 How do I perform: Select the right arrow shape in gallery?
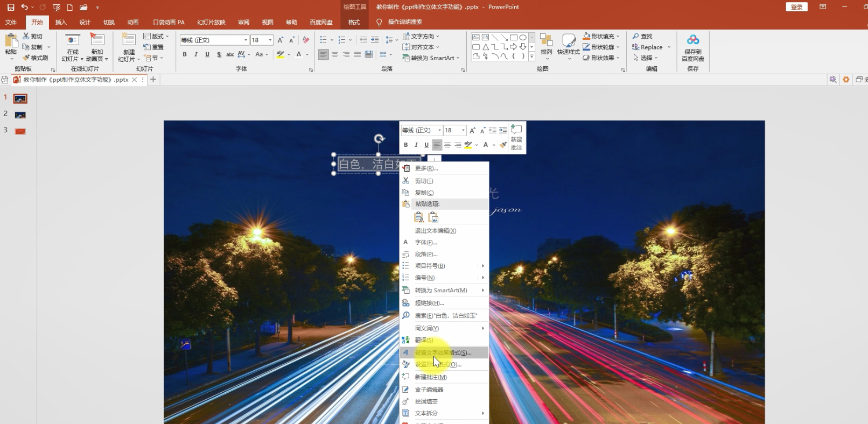point(513,47)
